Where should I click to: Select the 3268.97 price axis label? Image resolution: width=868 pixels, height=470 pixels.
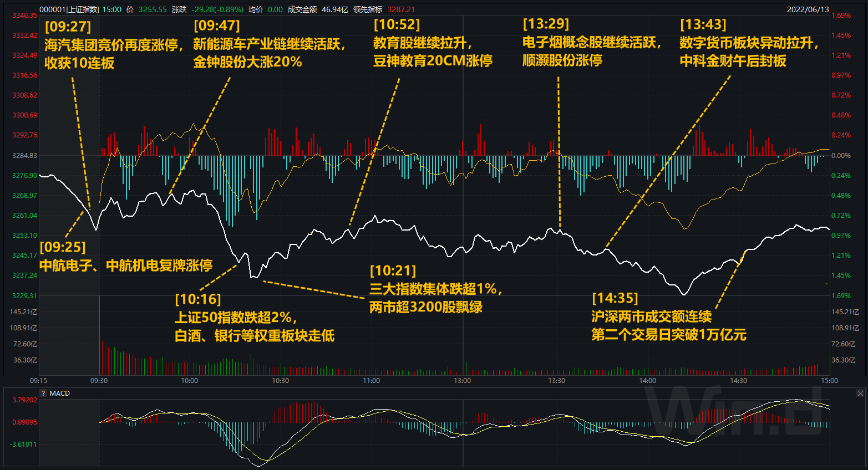[25, 196]
